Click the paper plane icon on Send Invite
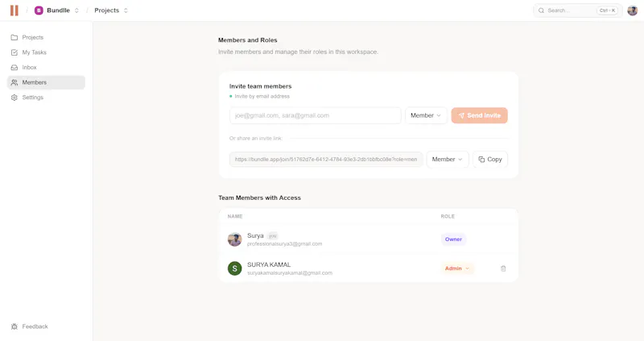The height and width of the screenshot is (341, 644). click(461, 115)
